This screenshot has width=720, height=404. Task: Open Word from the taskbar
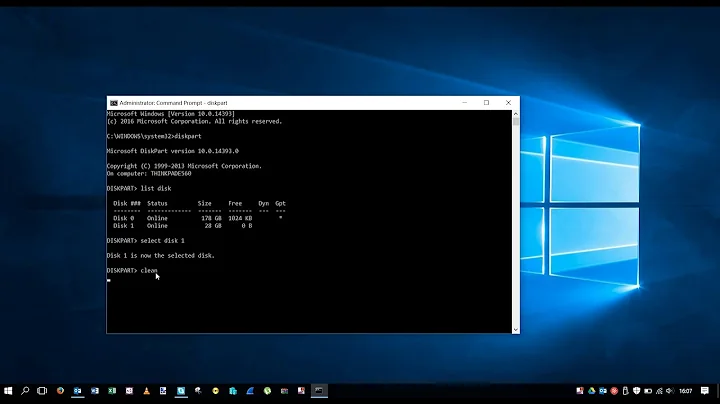pos(95,391)
